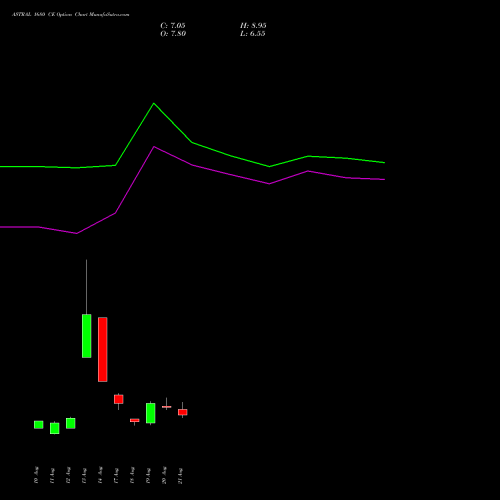The width and height of the screenshot is (500, 500).
Task: Select the open value O: 7.80
Action: pyautogui.click(x=173, y=34)
